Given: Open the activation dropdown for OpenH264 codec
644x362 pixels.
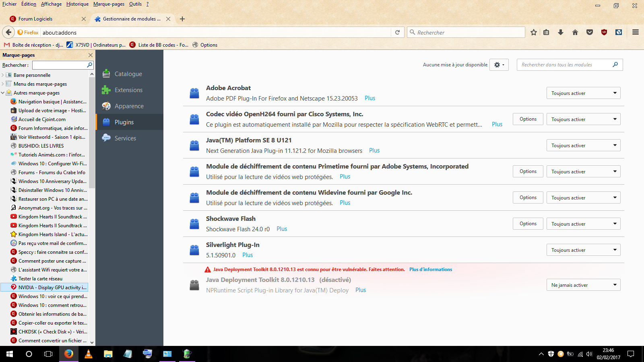Looking at the screenshot, I should click(x=583, y=119).
